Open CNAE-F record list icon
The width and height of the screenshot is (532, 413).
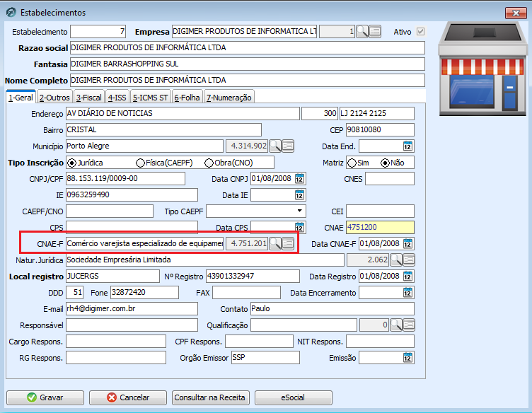pyautogui.click(x=288, y=243)
